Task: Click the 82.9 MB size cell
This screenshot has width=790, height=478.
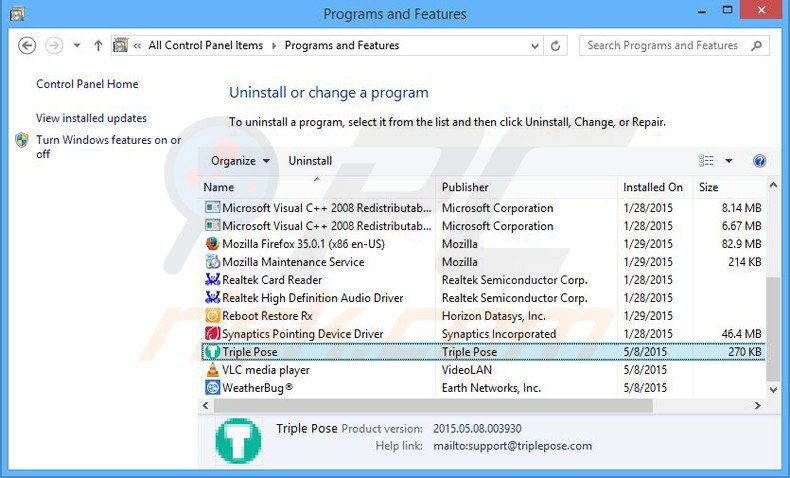Action: click(741, 244)
